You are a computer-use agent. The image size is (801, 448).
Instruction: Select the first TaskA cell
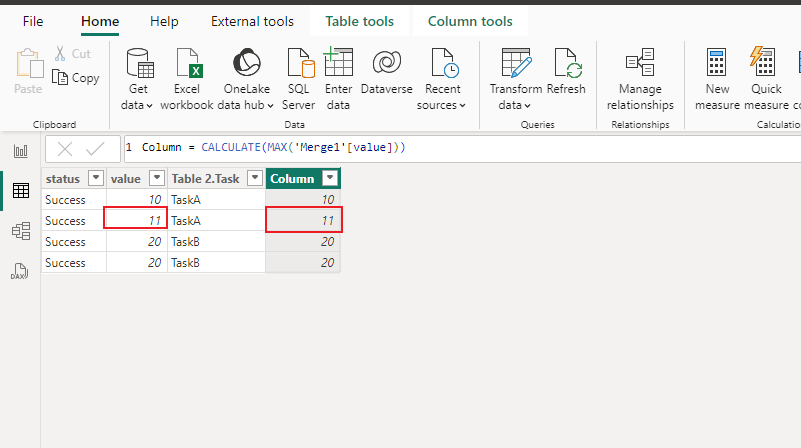coord(216,200)
